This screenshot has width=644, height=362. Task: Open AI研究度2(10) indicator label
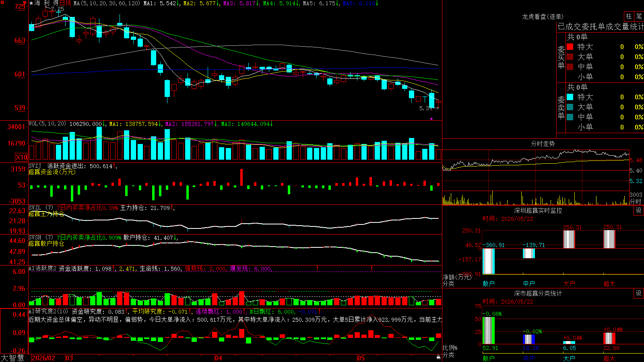pyautogui.click(x=48, y=311)
